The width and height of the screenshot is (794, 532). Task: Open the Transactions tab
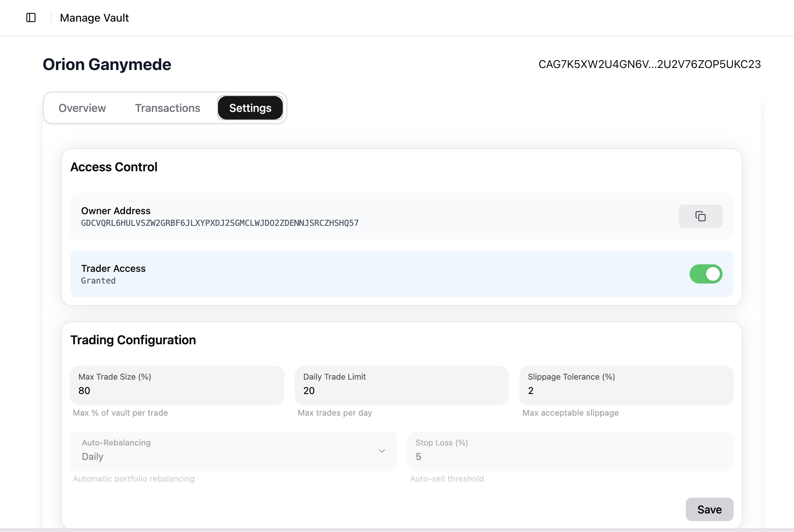167,108
